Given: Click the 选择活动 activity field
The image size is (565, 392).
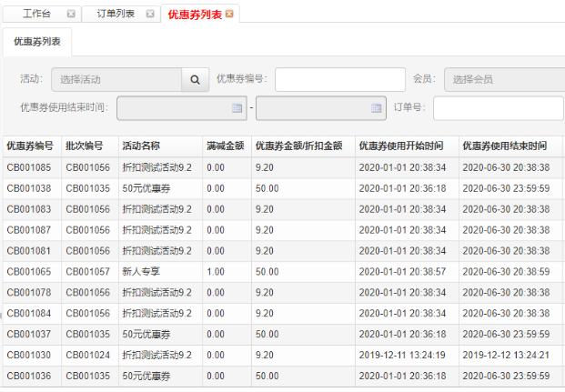Looking at the screenshot, I should pos(116,80).
